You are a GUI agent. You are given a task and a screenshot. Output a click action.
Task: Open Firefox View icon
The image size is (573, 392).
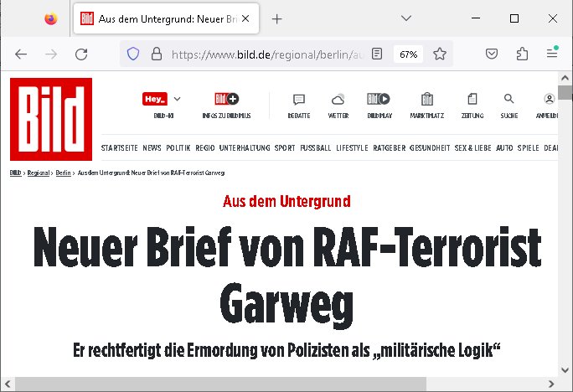pyautogui.click(x=51, y=18)
